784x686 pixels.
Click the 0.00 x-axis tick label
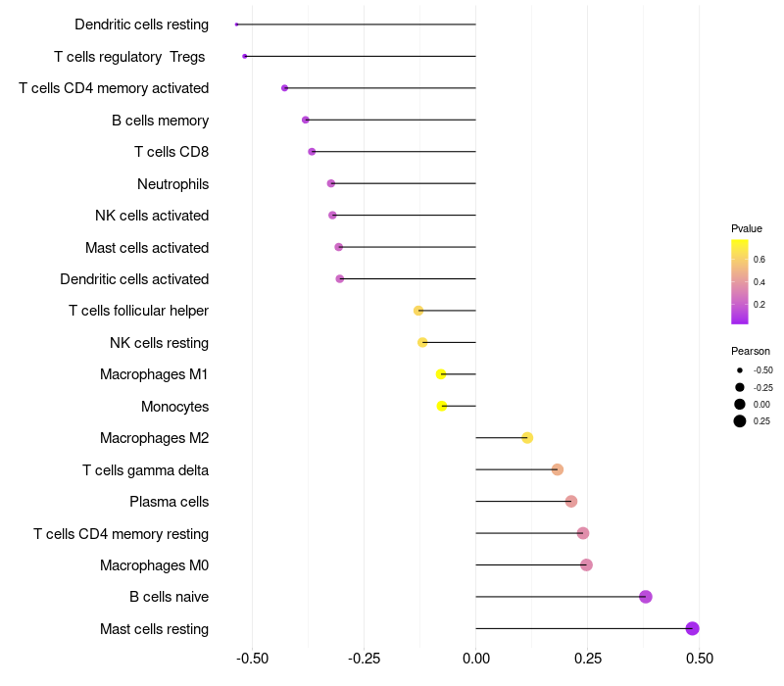[476, 659]
